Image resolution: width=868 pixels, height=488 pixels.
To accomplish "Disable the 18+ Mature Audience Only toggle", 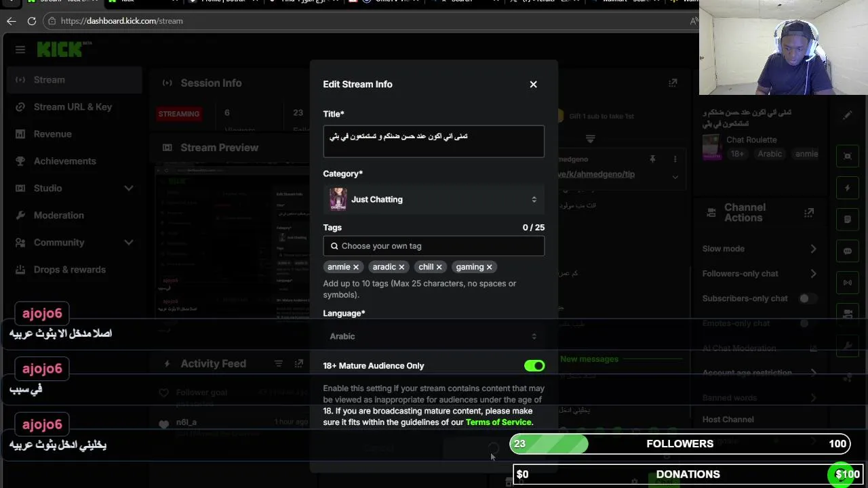I will [x=534, y=365].
